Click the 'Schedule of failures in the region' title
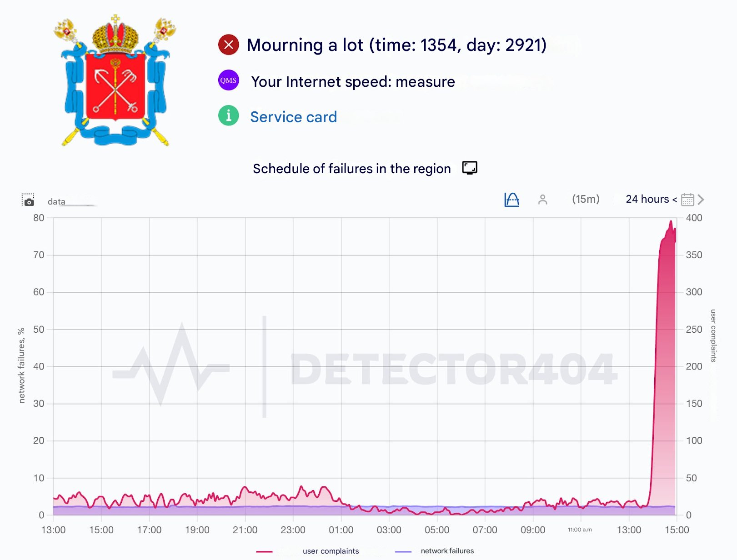 [352, 169]
